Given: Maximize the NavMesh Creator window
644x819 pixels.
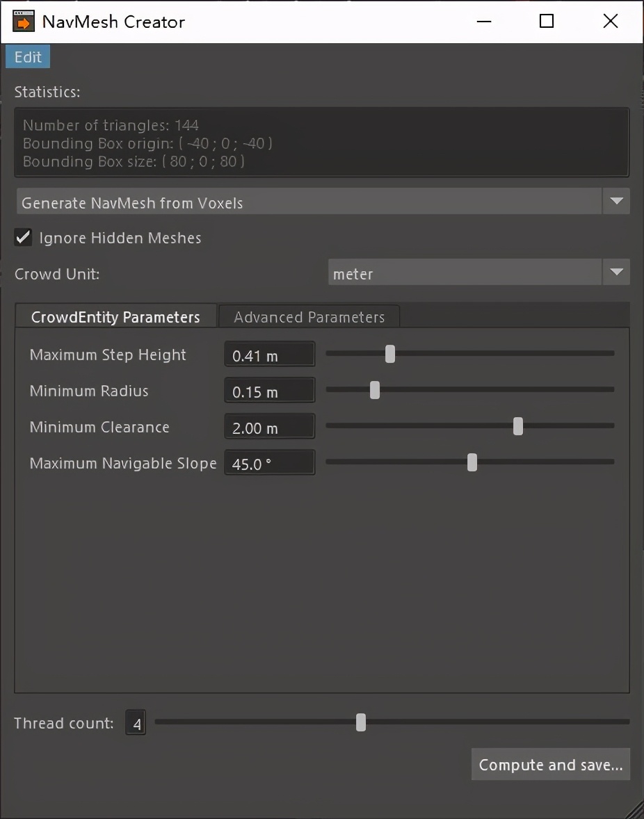Looking at the screenshot, I should [x=547, y=22].
